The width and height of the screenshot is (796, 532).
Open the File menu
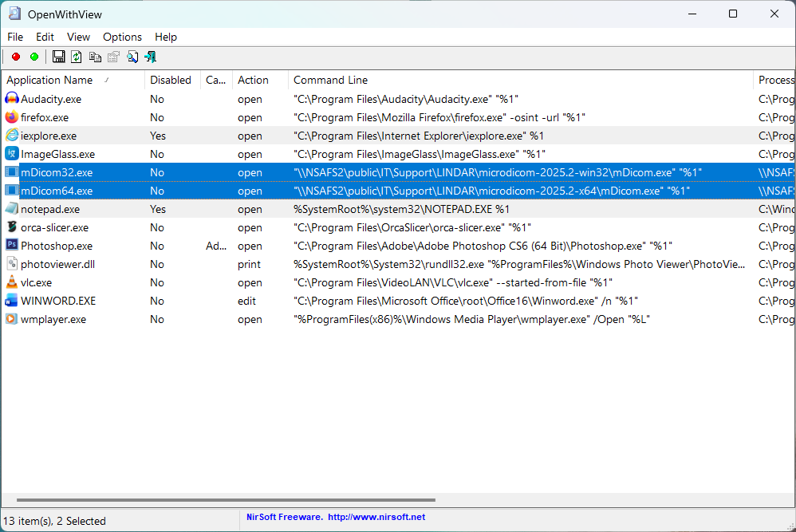(15, 37)
